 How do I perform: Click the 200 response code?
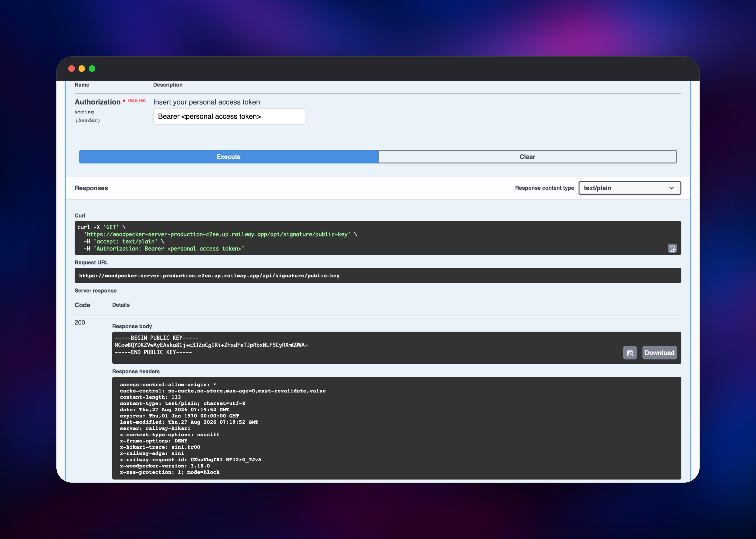80,323
